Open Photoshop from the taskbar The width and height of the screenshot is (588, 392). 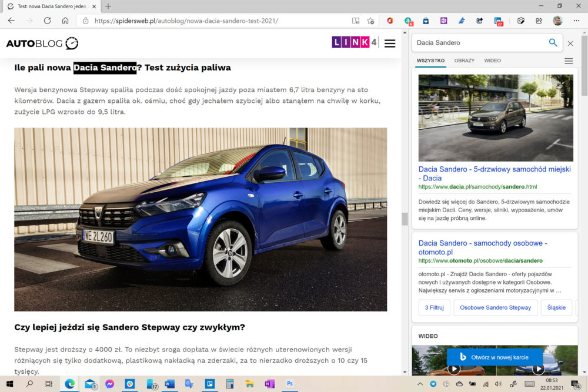289,384
